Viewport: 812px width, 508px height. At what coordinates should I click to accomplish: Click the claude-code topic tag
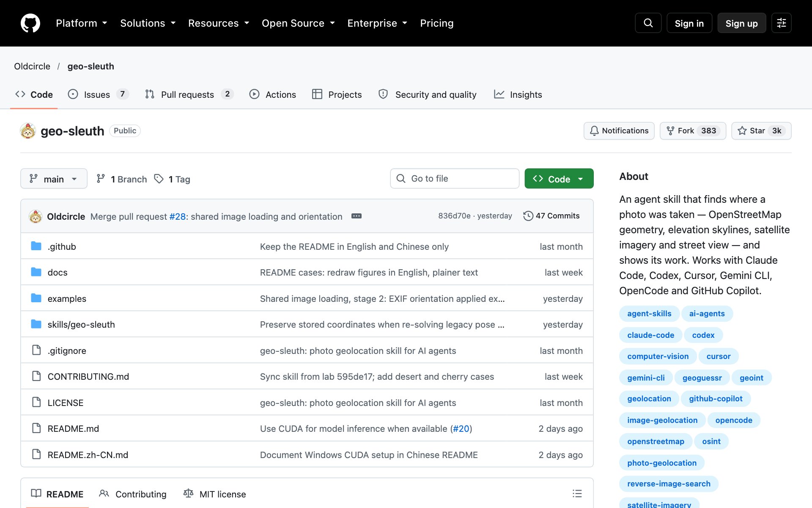pos(650,335)
